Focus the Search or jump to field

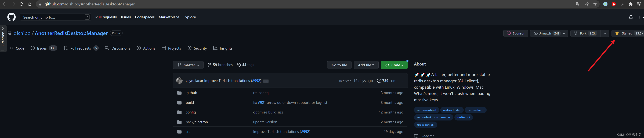(56, 17)
